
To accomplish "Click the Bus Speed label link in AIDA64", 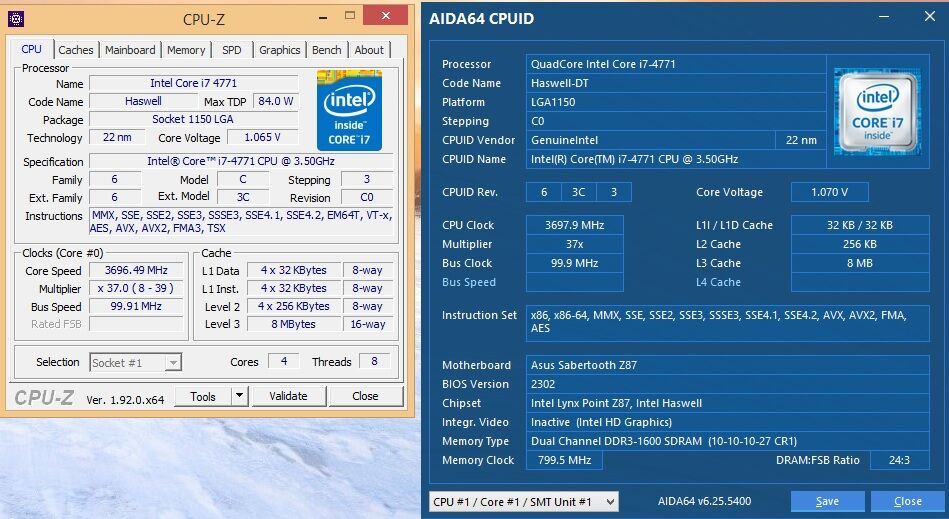I will point(468,282).
